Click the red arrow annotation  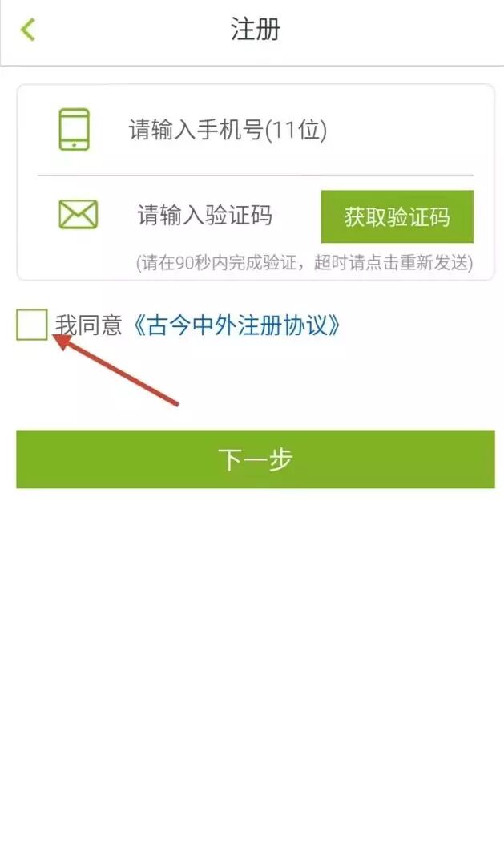[116, 370]
